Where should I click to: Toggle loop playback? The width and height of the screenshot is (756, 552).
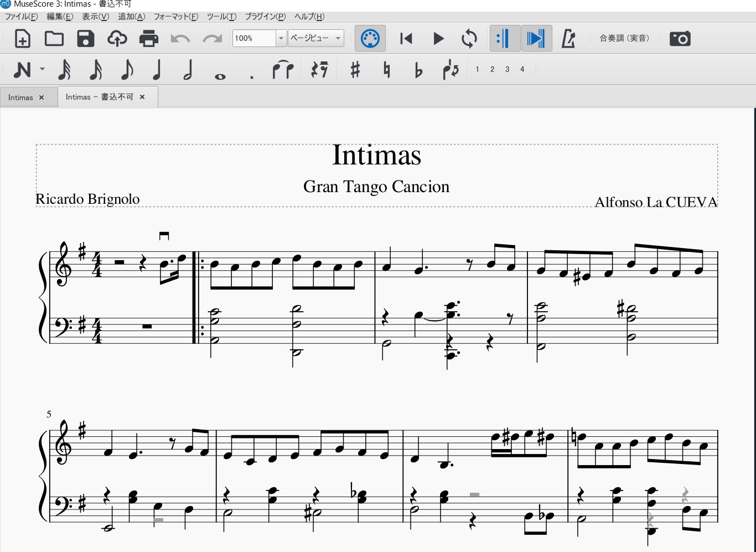[469, 39]
